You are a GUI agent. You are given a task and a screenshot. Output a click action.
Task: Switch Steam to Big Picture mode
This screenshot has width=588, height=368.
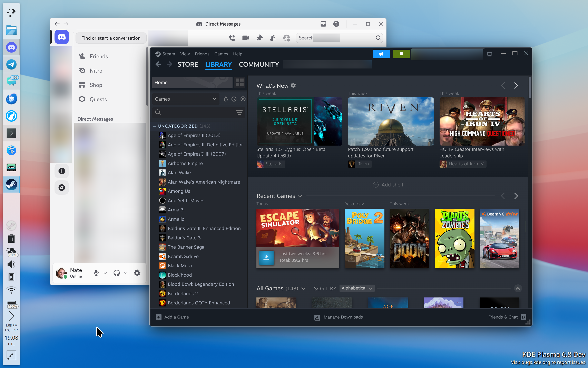click(490, 54)
